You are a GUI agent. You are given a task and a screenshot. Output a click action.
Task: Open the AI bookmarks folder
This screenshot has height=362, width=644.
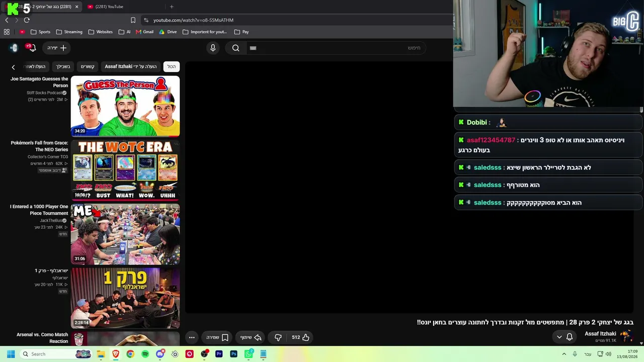pyautogui.click(x=124, y=32)
